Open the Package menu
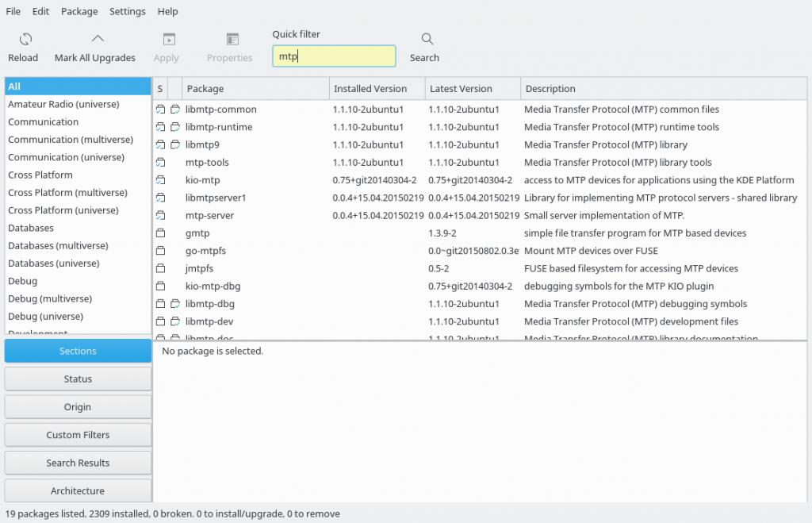812x523 pixels. 79,12
